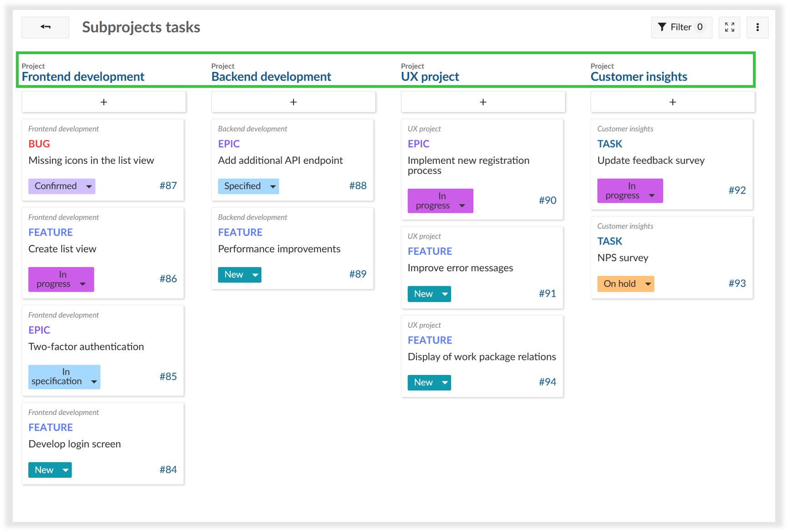Add a card to Customer insights column
The image size is (788, 532).
tap(672, 101)
